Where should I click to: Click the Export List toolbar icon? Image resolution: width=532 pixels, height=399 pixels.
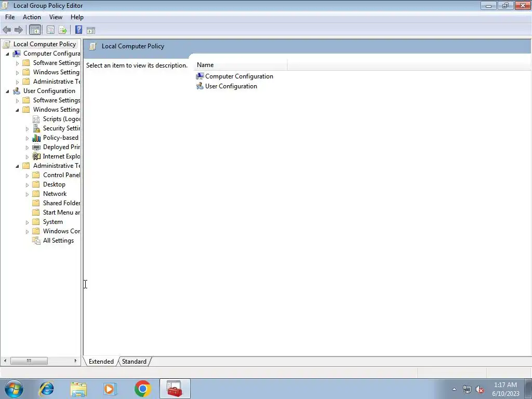coord(63,30)
